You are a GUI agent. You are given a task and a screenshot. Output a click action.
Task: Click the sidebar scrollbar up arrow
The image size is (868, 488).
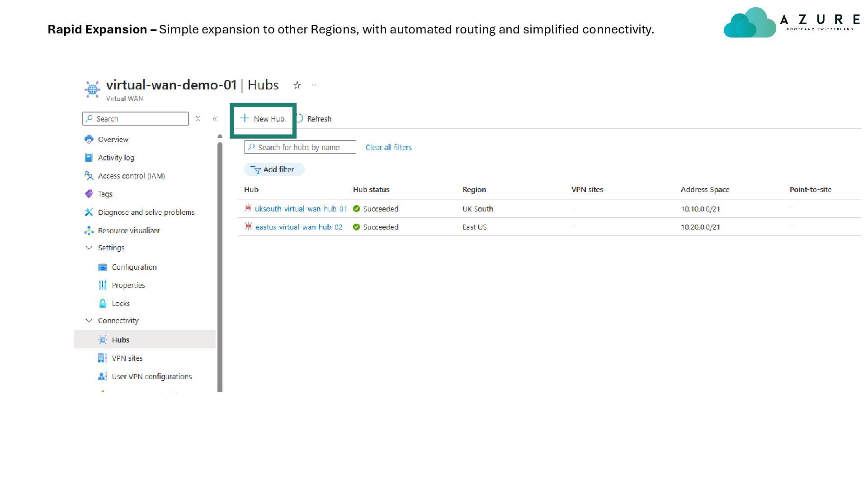tap(220, 136)
